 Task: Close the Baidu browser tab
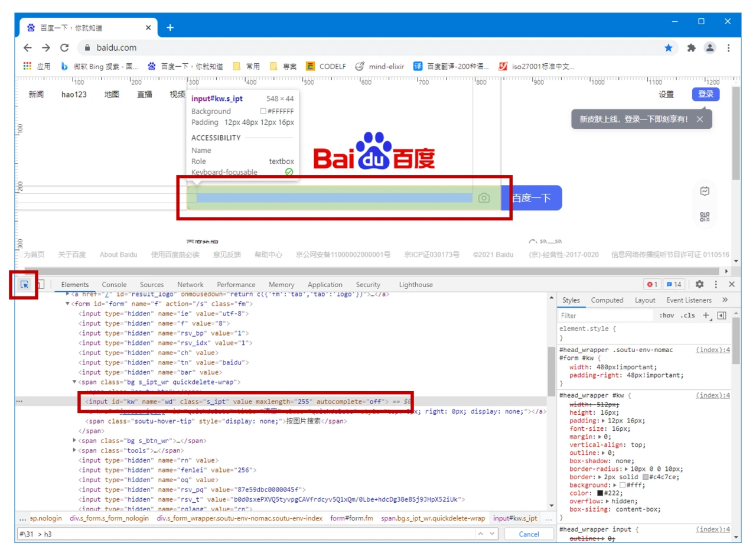[148, 28]
